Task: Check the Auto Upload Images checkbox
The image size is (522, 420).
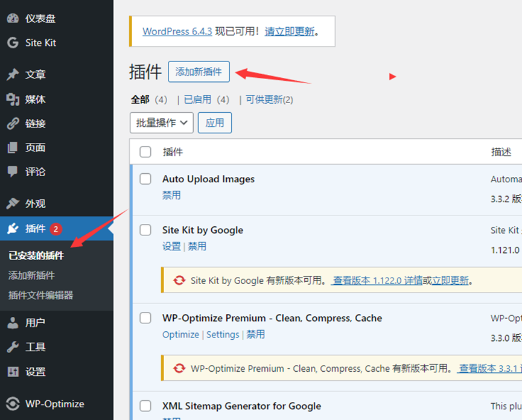Action: (145, 179)
